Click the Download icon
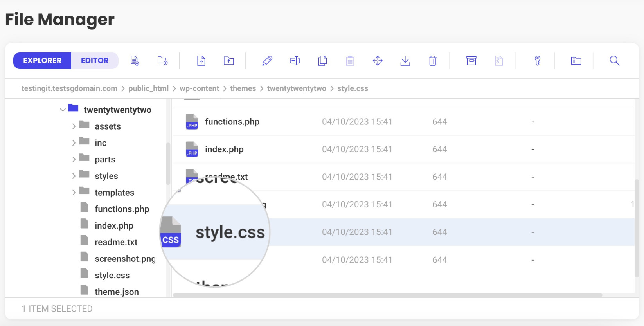The image size is (644, 326). [405, 61]
